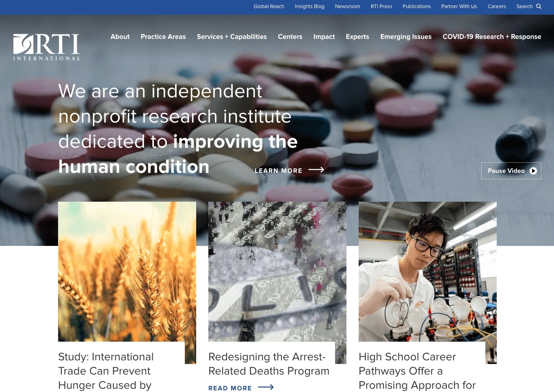This screenshot has width=554, height=392.
Task: Select the Impact nav item
Action: tap(324, 37)
